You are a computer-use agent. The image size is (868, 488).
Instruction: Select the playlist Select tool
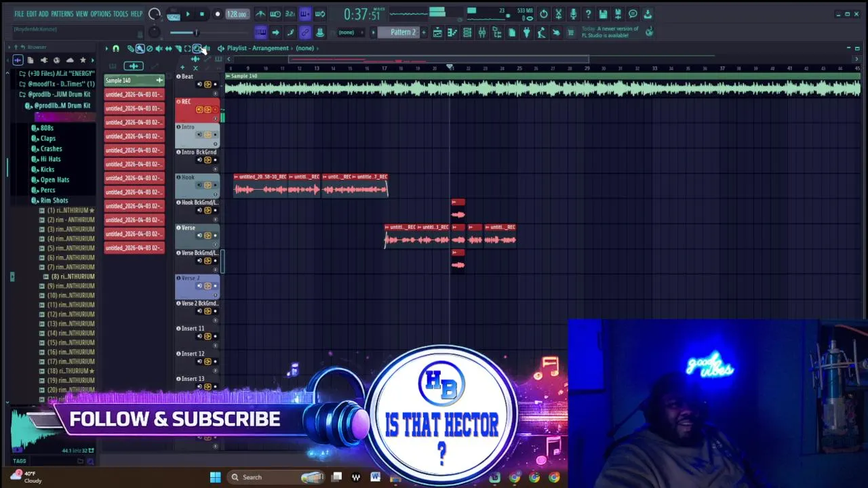coord(187,48)
